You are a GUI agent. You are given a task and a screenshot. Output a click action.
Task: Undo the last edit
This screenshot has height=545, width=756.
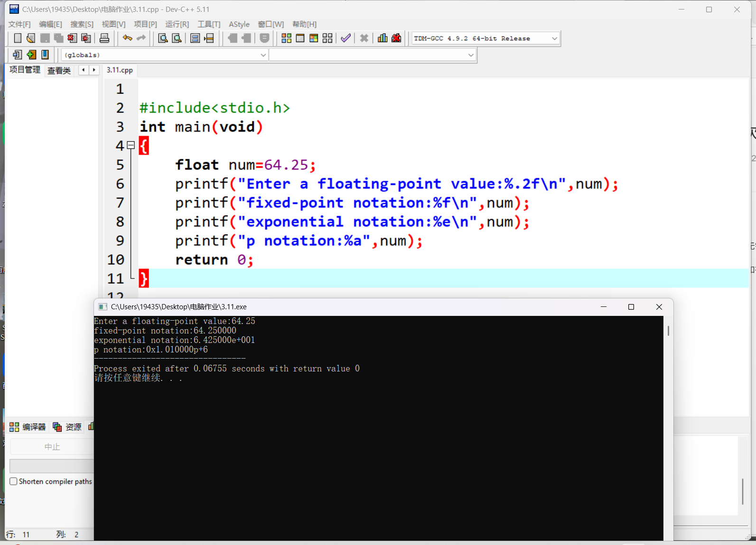tap(127, 38)
